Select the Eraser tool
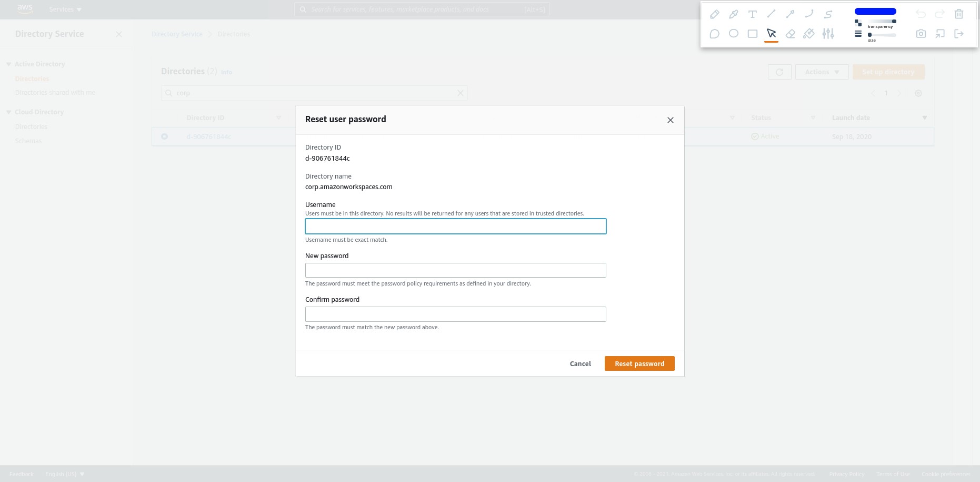980x482 pixels. [790, 33]
